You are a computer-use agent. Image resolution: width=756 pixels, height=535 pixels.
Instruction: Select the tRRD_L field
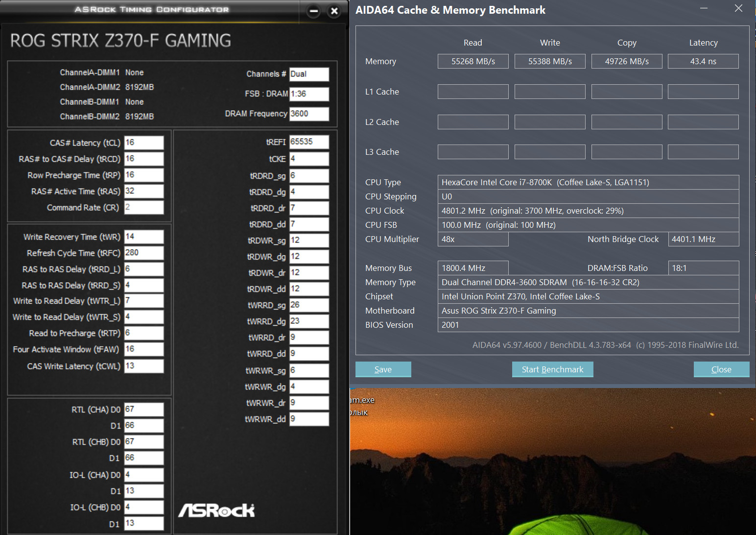(144, 269)
